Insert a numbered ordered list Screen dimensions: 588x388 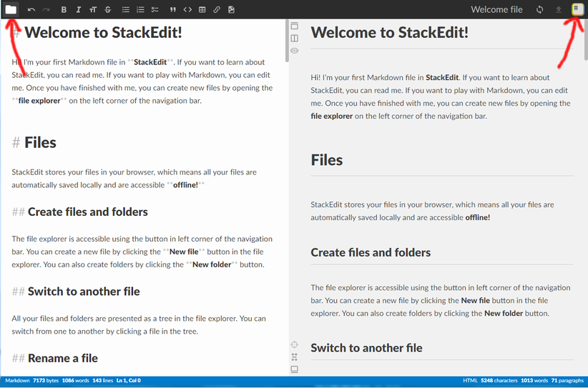click(140, 10)
